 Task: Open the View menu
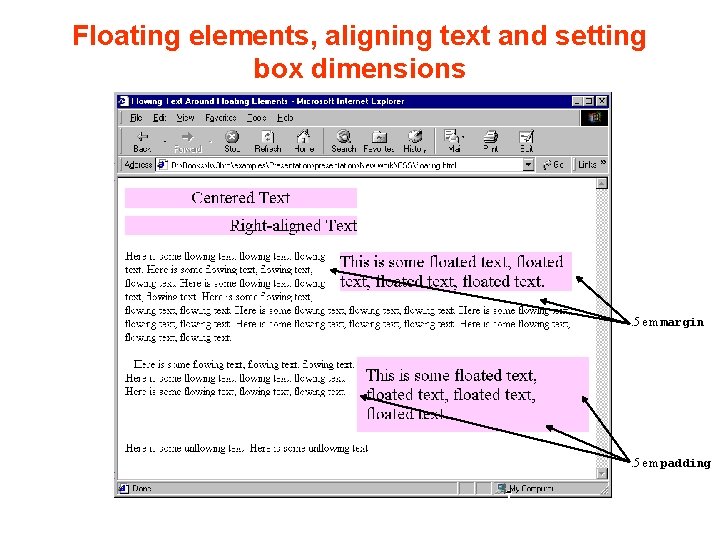point(185,118)
